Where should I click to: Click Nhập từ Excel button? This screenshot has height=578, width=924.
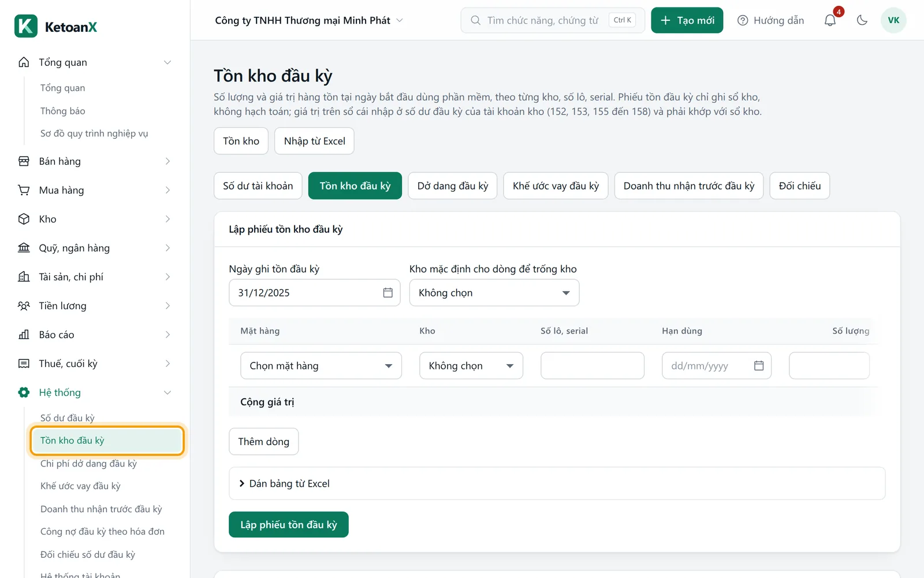pyautogui.click(x=315, y=141)
